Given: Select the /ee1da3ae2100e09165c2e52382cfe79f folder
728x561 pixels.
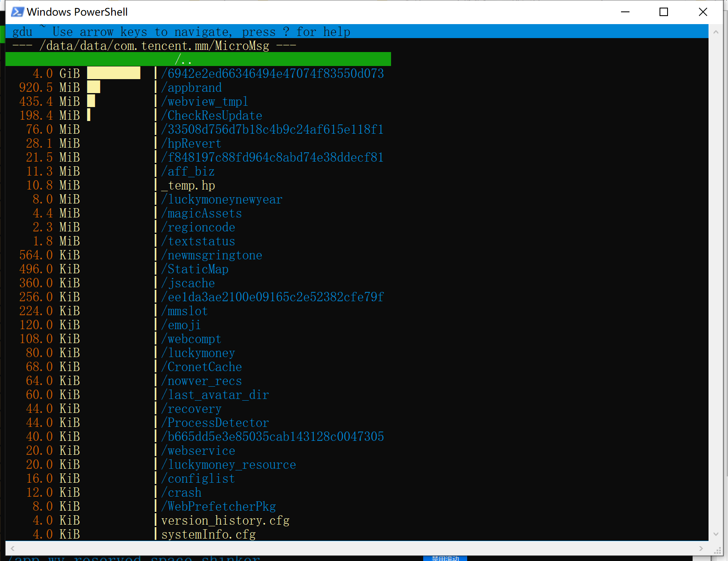Looking at the screenshot, I should click(x=273, y=297).
